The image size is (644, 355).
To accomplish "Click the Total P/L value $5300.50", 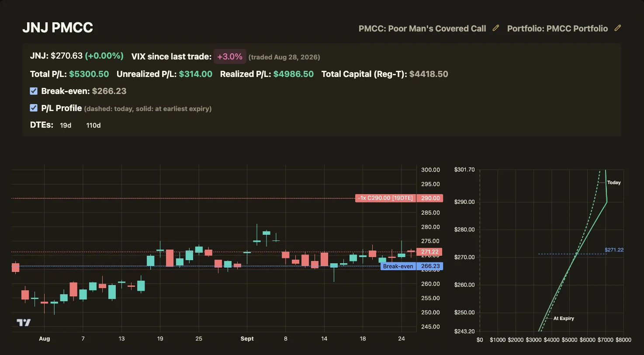I will pyautogui.click(x=89, y=74).
